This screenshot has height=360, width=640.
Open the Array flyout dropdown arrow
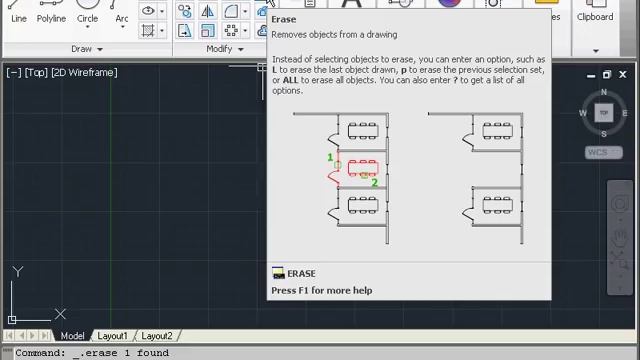pyautogui.click(x=245, y=31)
